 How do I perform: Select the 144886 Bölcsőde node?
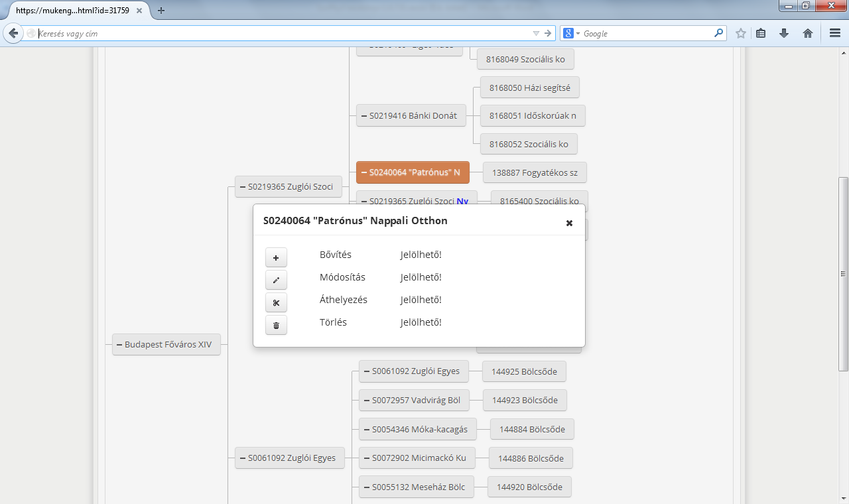click(531, 458)
